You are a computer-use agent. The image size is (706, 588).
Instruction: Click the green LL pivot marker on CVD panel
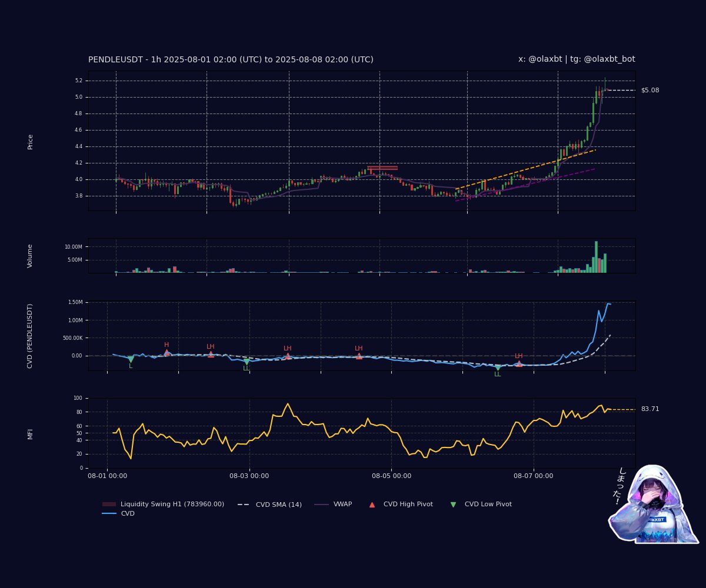point(498,367)
